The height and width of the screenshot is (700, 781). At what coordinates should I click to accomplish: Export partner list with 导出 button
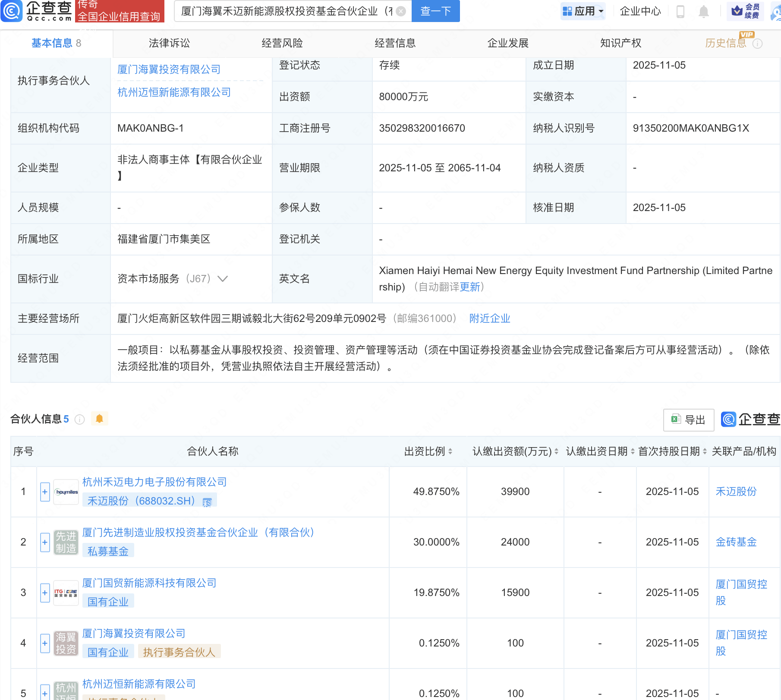coord(688,419)
